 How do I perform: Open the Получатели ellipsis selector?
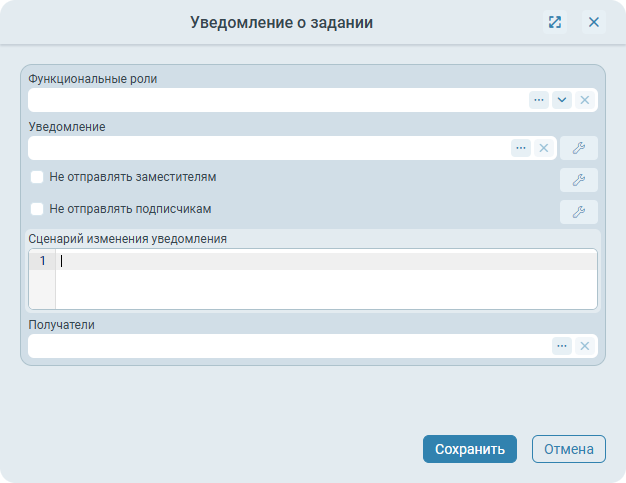561,346
